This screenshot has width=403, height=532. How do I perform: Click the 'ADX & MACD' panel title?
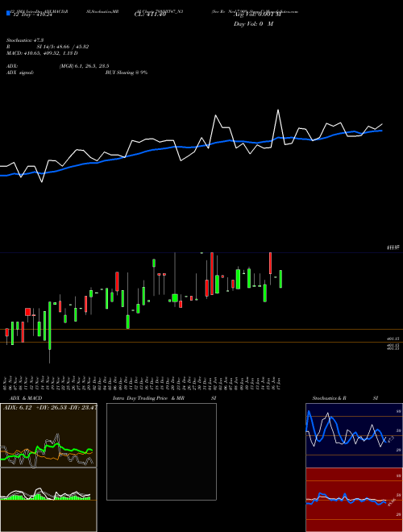(26, 398)
